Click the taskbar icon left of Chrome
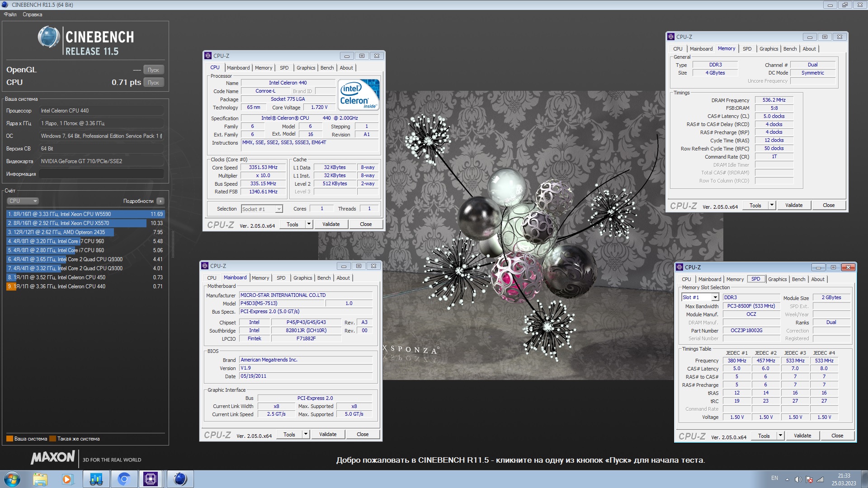This screenshot has width=868, height=488. coord(96,479)
